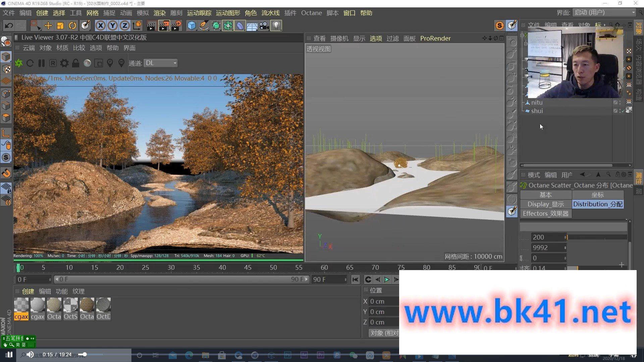This screenshot has height=362, width=644.
Task: Toggle nitu visibility dots
Action: (x=620, y=102)
